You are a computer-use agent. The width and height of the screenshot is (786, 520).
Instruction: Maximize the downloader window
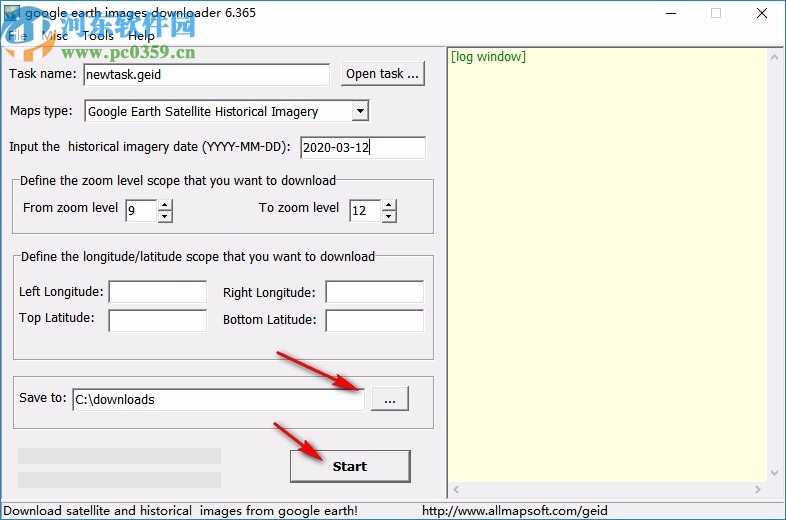point(716,13)
